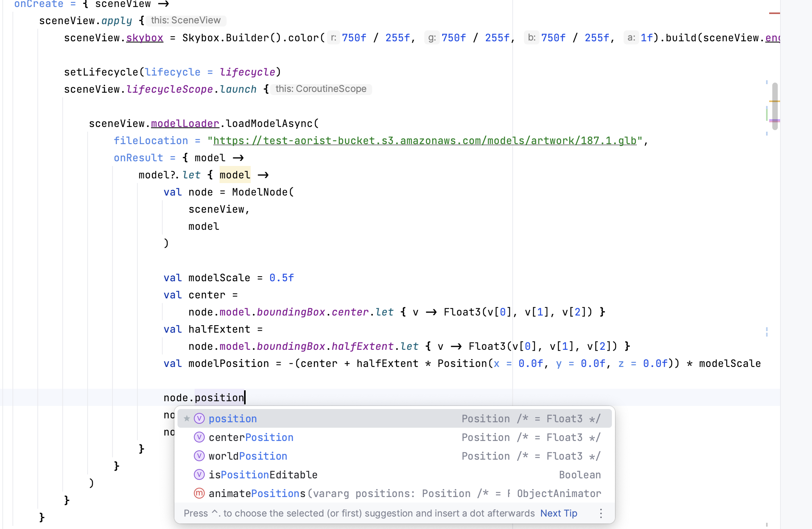Click the variable icon beside isPositionEditable
This screenshot has height=529, width=812.
(199, 474)
